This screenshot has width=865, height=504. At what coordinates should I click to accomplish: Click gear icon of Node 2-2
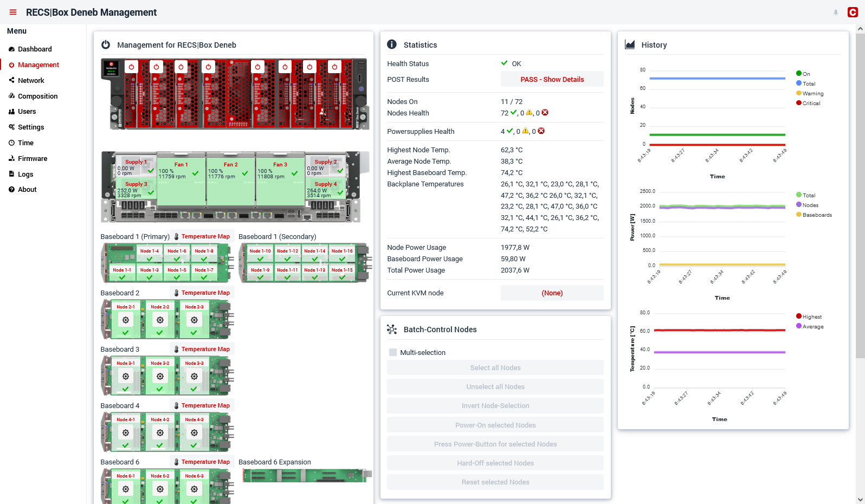160,320
